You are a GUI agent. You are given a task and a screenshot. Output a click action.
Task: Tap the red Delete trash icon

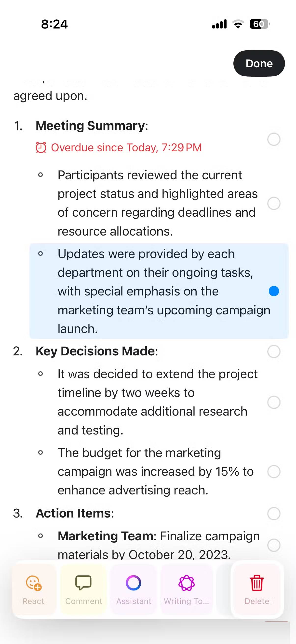257,583
